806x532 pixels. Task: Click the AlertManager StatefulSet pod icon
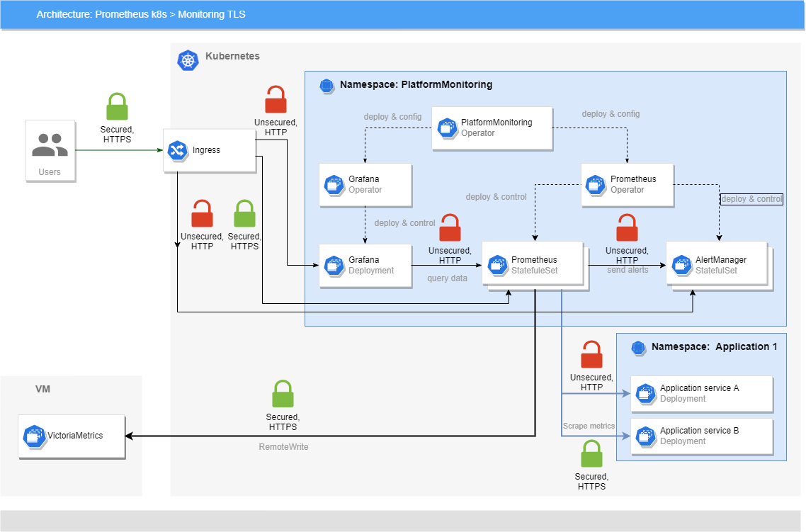[x=681, y=265]
